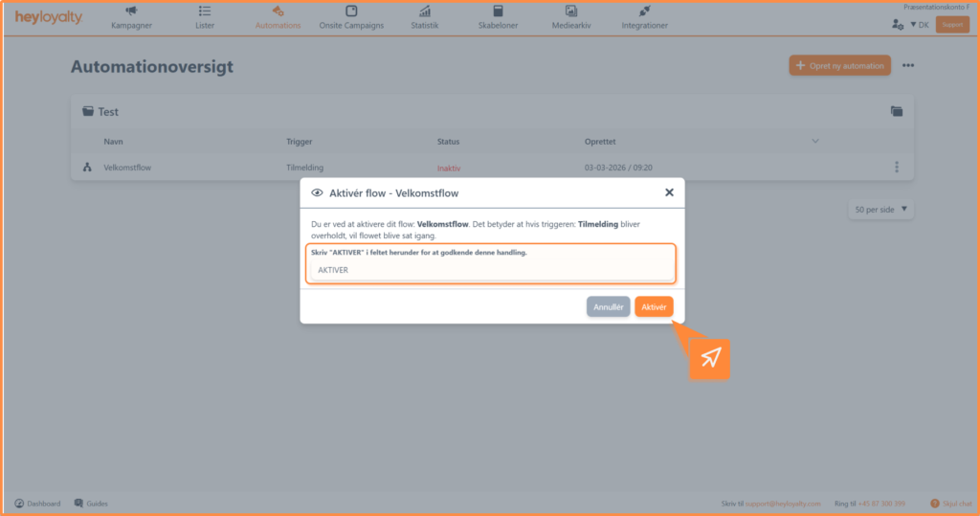Open Velkomstflow row options menu

(x=897, y=168)
